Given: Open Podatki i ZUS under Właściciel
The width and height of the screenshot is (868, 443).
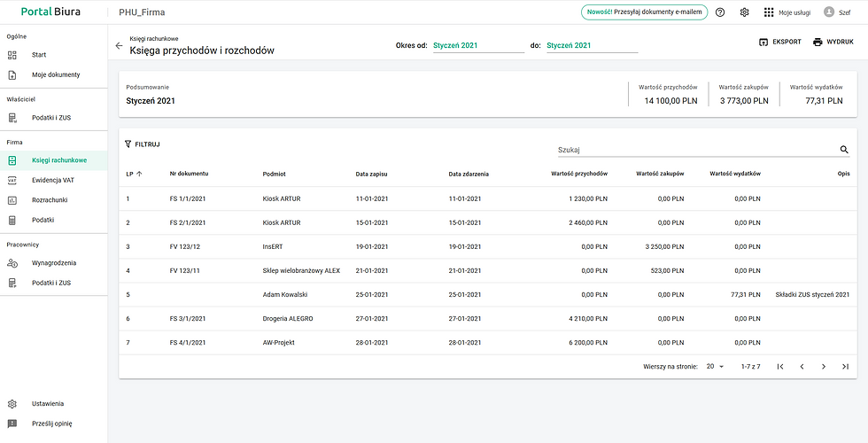Looking at the screenshot, I should [x=54, y=117].
